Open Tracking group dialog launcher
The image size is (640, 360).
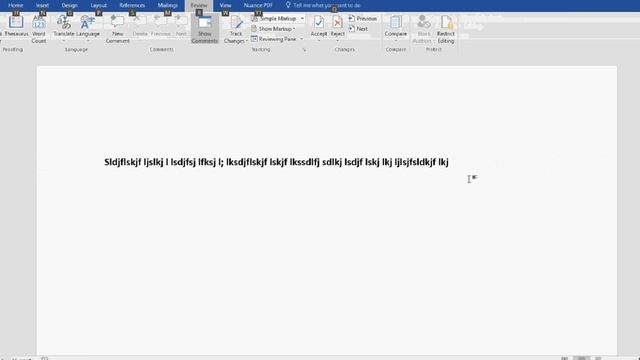(304, 49)
